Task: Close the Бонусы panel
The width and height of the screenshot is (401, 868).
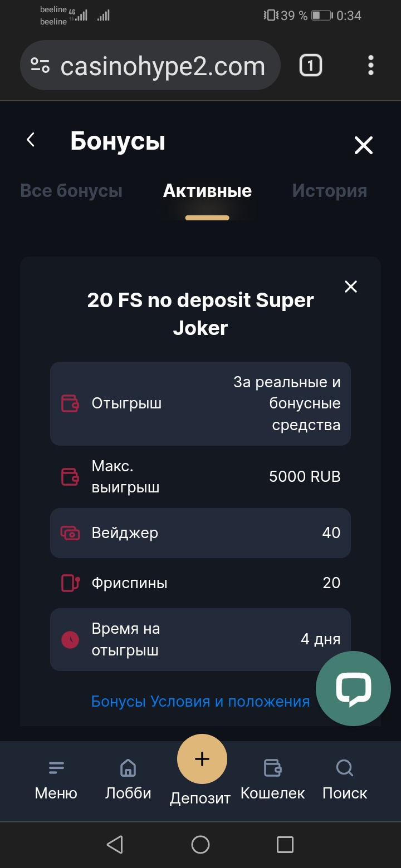Action: pyautogui.click(x=364, y=146)
